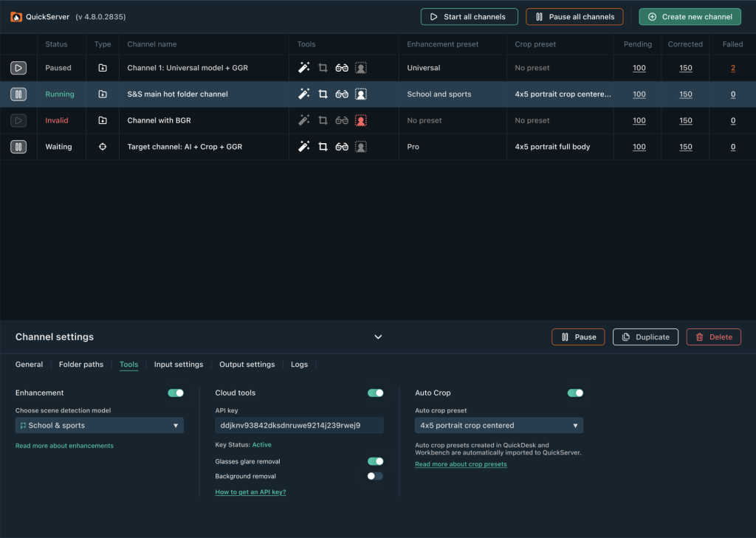Click the hot folder type icon of Channel 1
This screenshot has height=538, width=756.
tap(103, 68)
